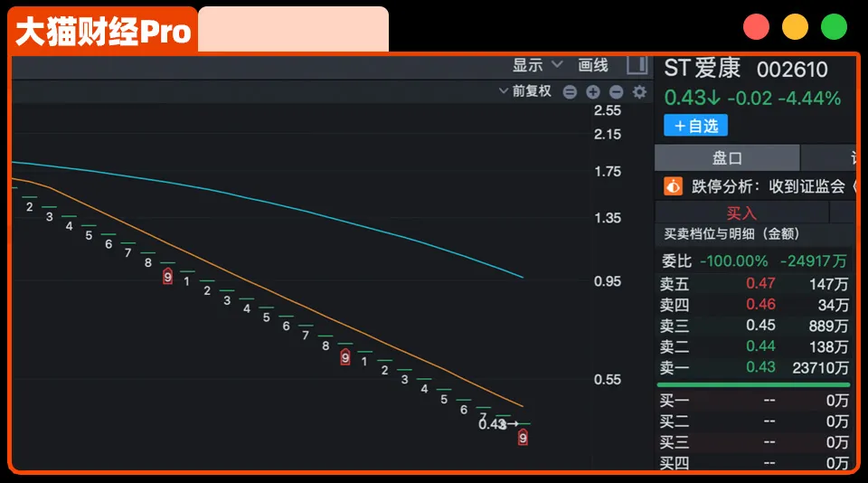Viewport: 868px width, 483px height.
Task: Open the 前复权 adjustment dropdown
Action: (x=524, y=91)
